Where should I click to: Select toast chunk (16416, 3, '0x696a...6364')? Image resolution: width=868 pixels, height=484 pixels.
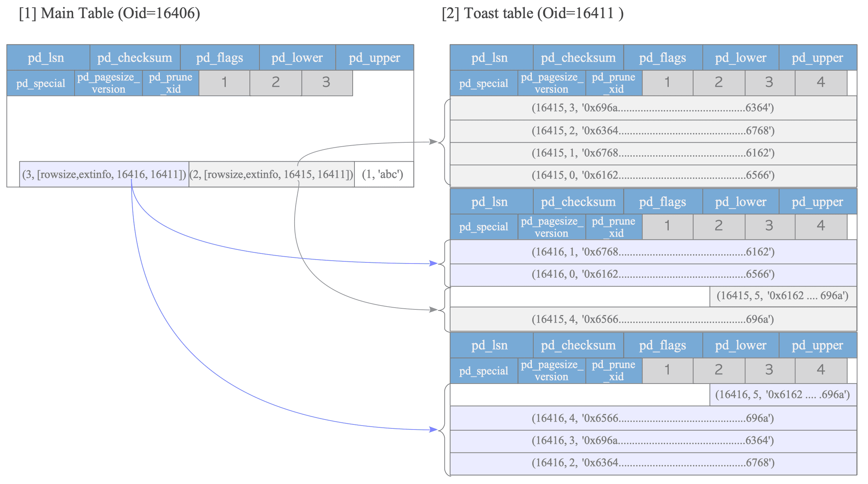(653, 441)
